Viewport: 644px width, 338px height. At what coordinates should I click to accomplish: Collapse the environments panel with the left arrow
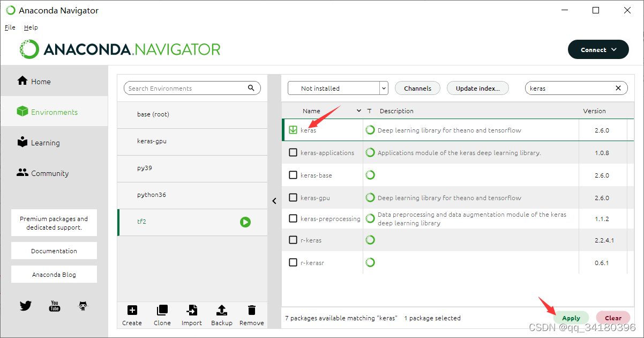coord(274,201)
